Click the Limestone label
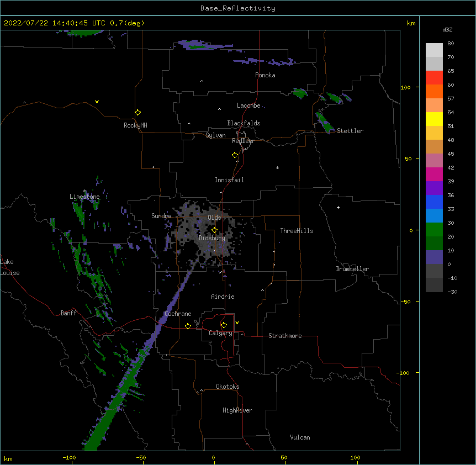Image resolution: width=476 pixels, height=465 pixels. 84,197
